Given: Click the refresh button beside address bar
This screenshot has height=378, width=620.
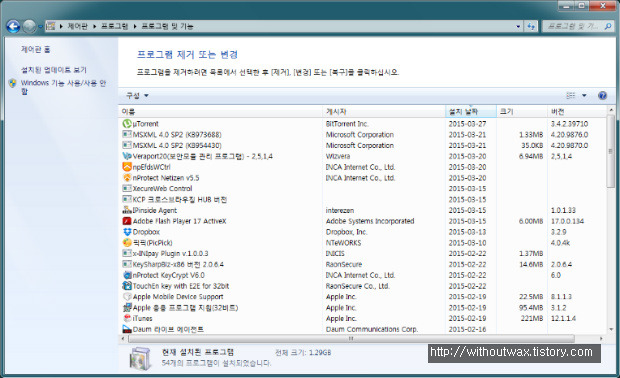Looking at the screenshot, I should (531, 26).
